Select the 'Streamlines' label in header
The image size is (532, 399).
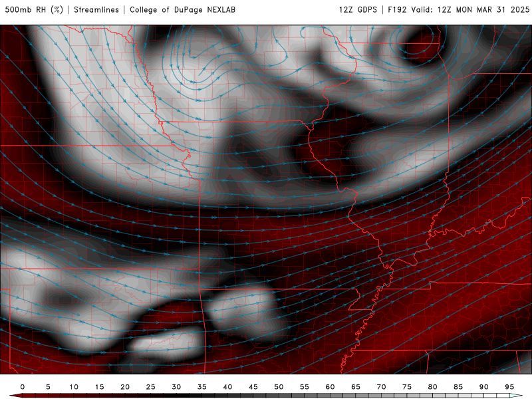96,10
